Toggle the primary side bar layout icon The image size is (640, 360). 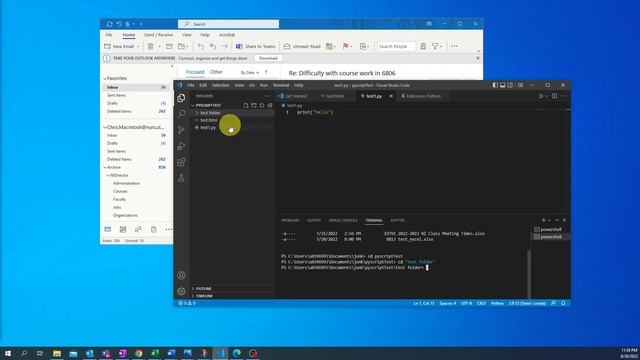[495, 85]
